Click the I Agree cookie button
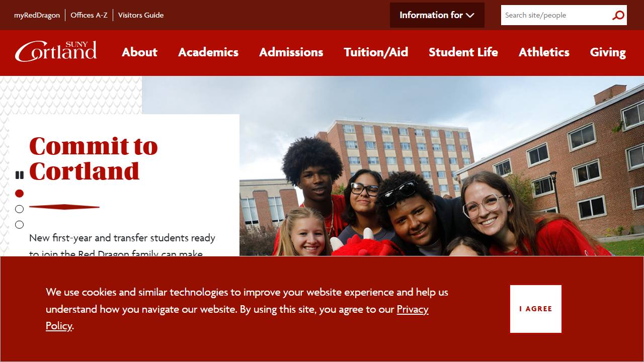The height and width of the screenshot is (362, 644). pyautogui.click(x=536, y=309)
